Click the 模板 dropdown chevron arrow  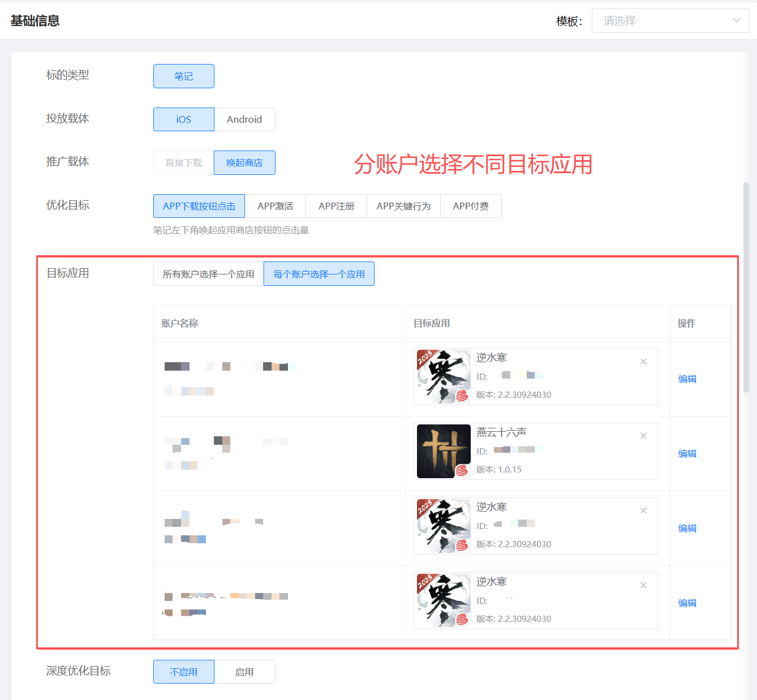[736, 21]
